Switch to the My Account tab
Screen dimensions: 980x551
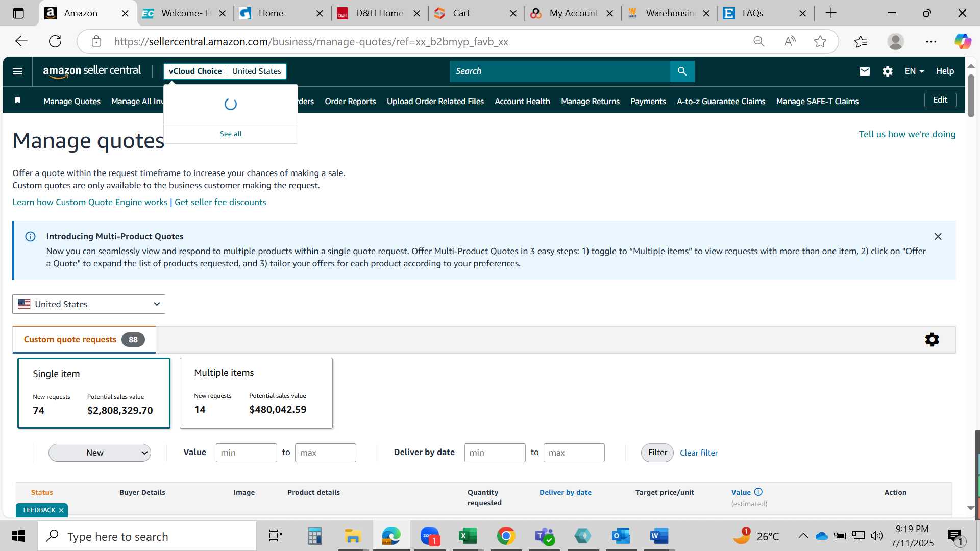click(x=572, y=13)
